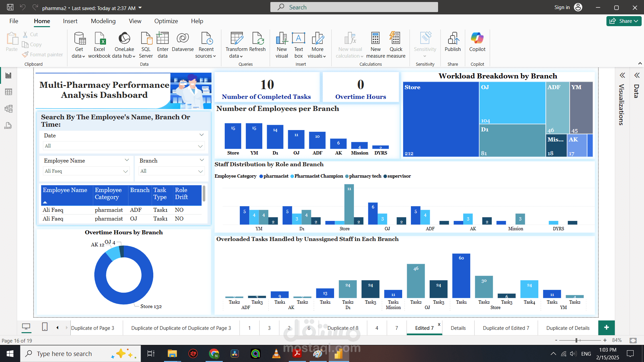644x362 pixels.
Task: Import an Excel workbook
Action: [100, 45]
